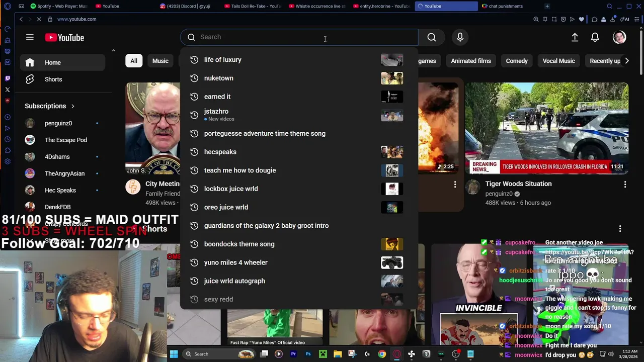Collapse the sidebar with the up caret
The width and height of the screenshot is (644, 362).
pos(113,50)
